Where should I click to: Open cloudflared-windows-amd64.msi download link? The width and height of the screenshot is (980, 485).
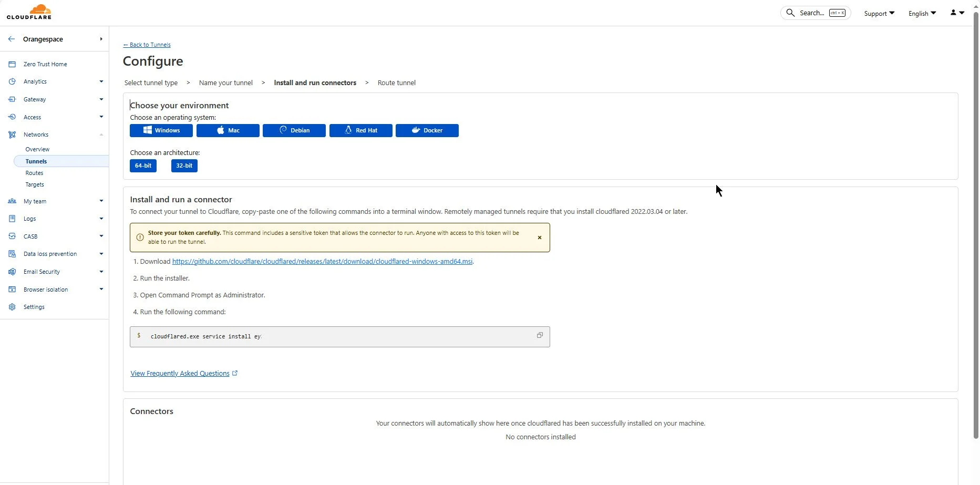pos(322,261)
